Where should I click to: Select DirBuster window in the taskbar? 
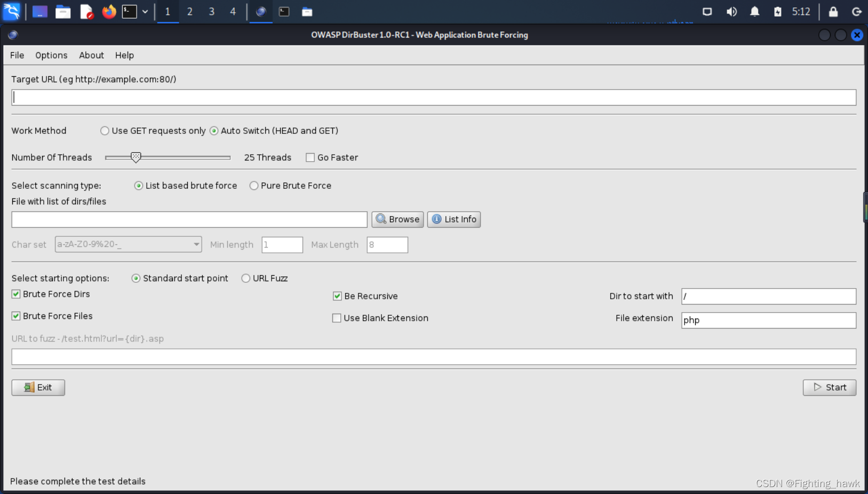(x=261, y=12)
